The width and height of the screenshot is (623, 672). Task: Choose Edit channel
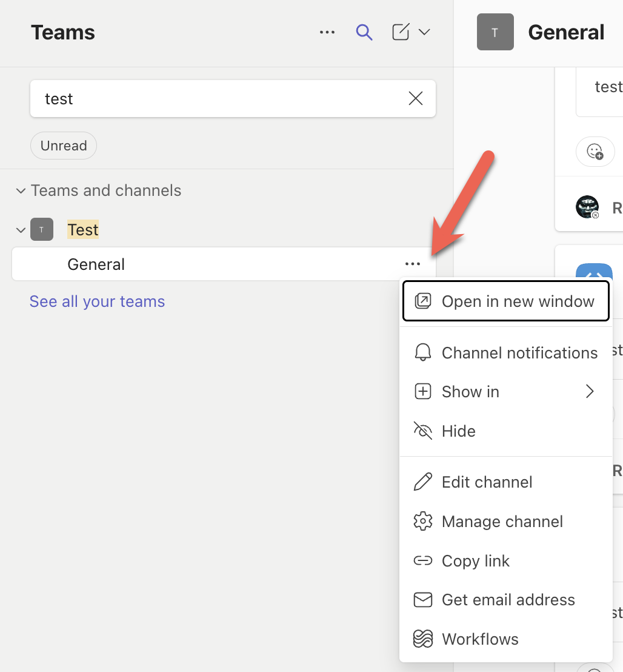505,482
